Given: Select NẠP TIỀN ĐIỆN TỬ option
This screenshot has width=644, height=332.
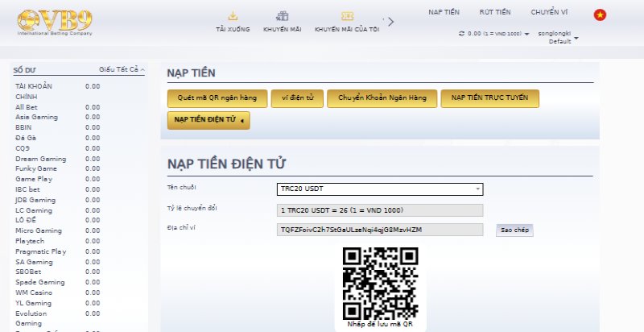Looking at the screenshot, I should tap(208, 120).
